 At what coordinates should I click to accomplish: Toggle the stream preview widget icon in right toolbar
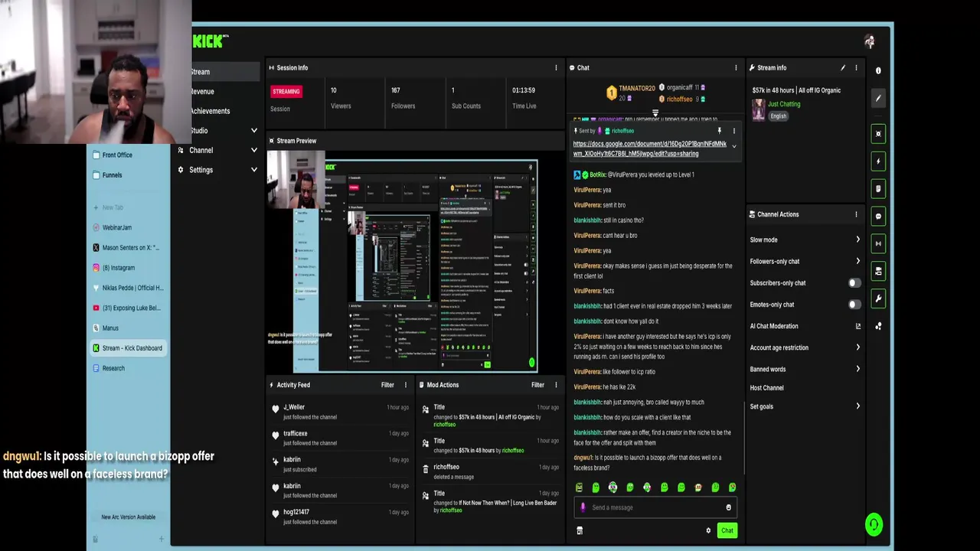click(878, 133)
